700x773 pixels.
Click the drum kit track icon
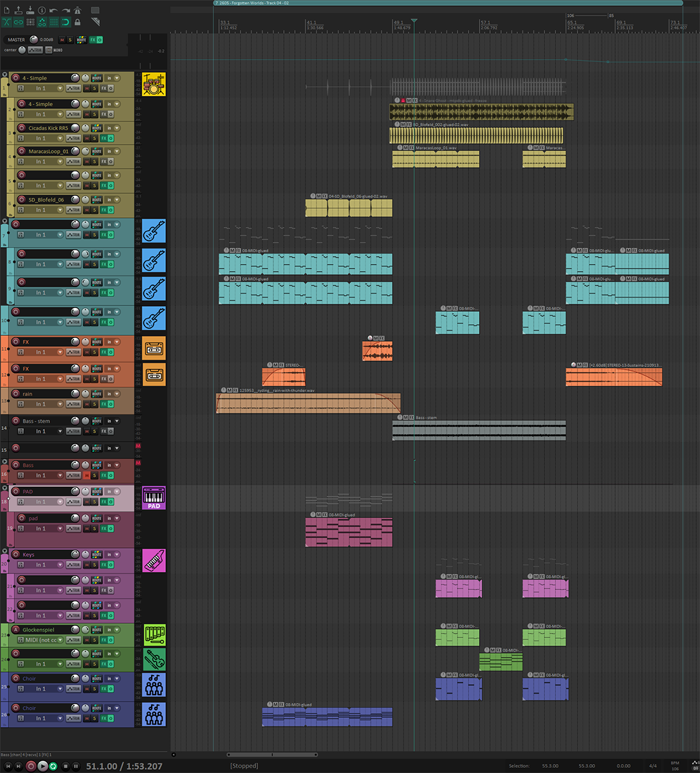(154, 84)
